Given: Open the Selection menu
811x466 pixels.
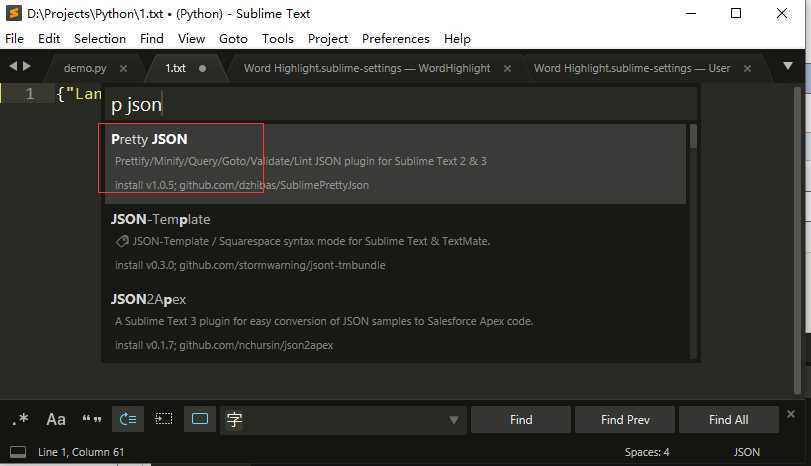Looking at the screenshot, I should click(x=100, y=39).
